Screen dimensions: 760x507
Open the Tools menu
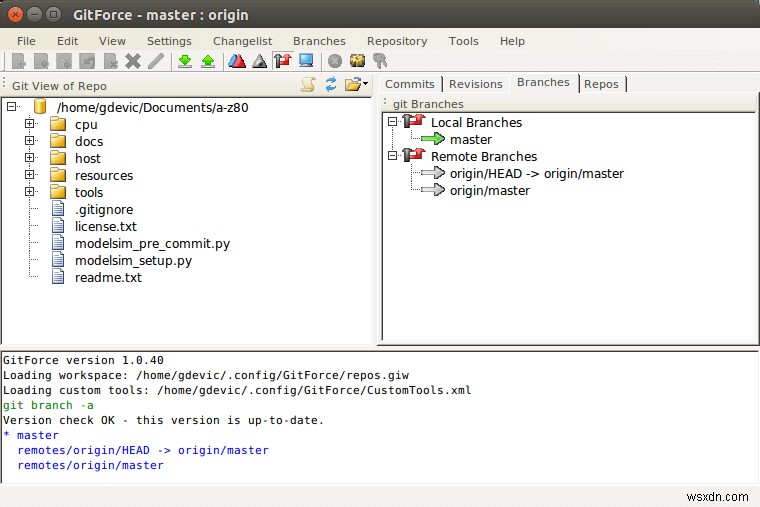click(x=463, y=41)
